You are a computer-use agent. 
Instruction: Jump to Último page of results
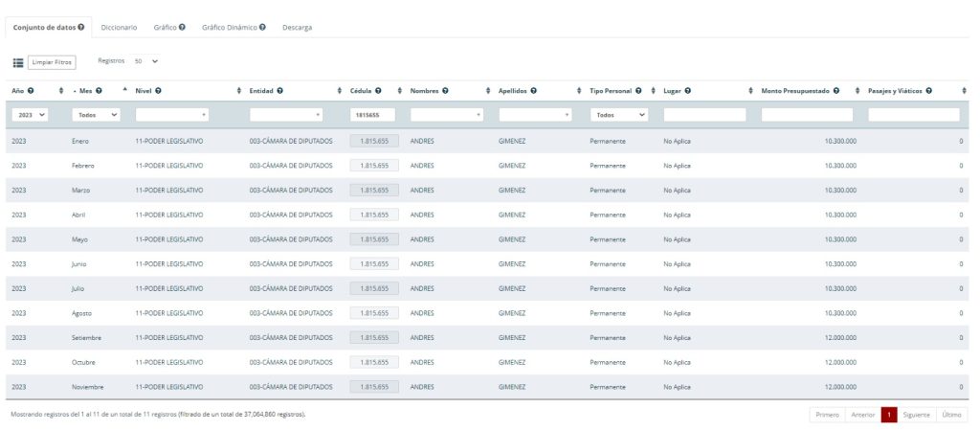[x=952, y=415]
